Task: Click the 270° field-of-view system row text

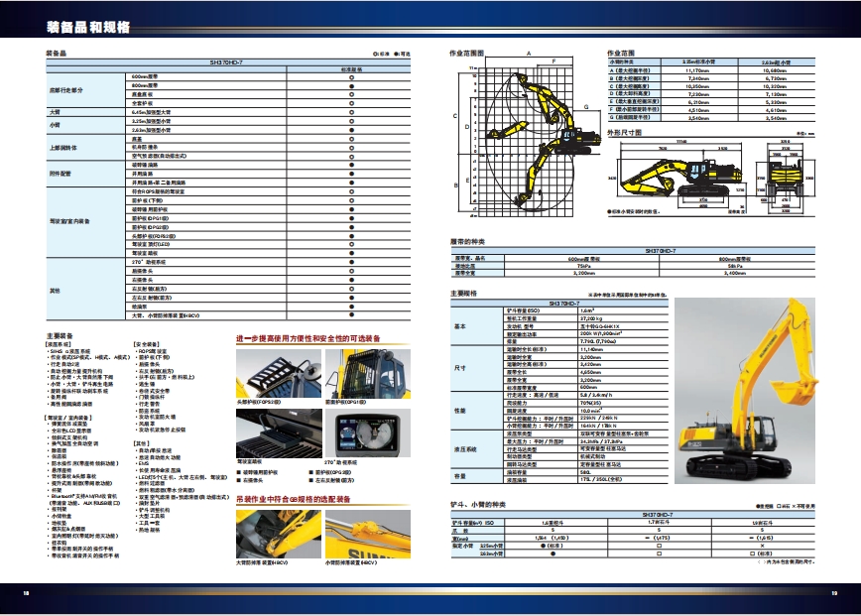Action: (x=148, y=262)
